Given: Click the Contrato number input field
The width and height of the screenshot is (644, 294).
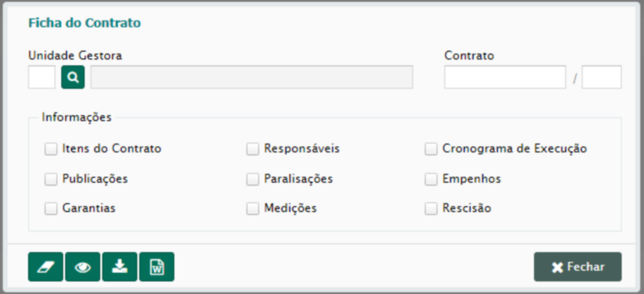Looking at the screenshot, I should [x=505, y=77].
